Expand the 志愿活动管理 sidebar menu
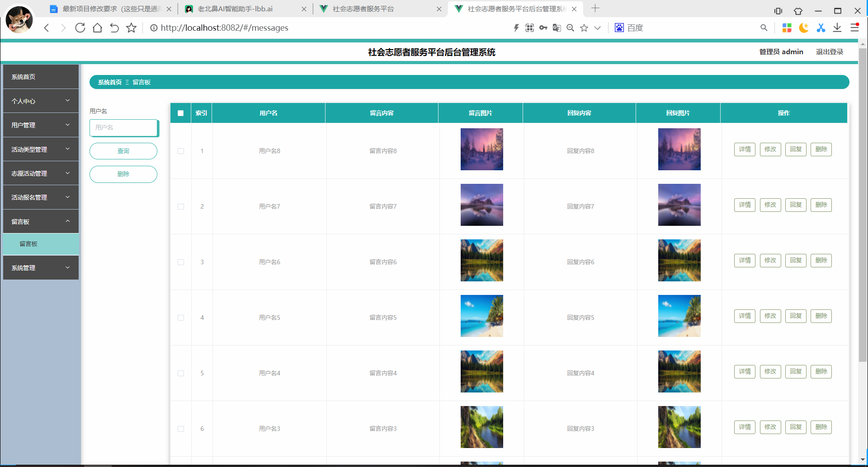The width and height of the screenshot is (868, 467). [x=41, y=173]
